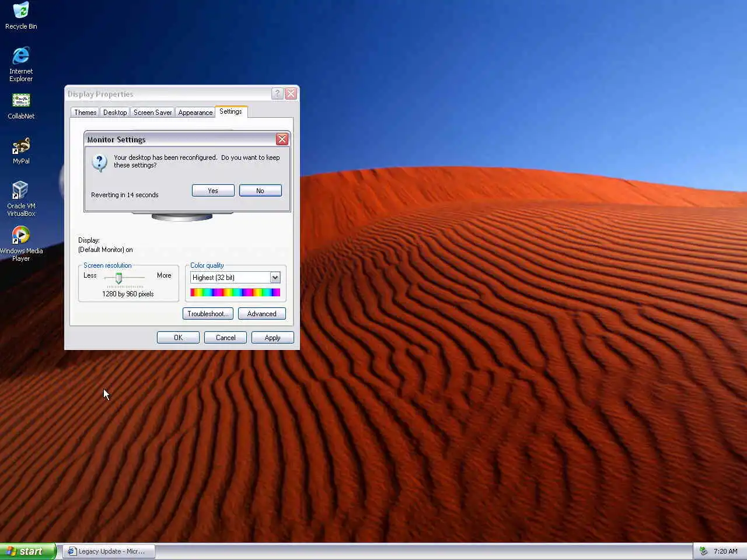Viewport: 747px width, 560px height.
Task: Select the MyPal desktop icon
Action: pyautogui.click(x=21, y=151)
